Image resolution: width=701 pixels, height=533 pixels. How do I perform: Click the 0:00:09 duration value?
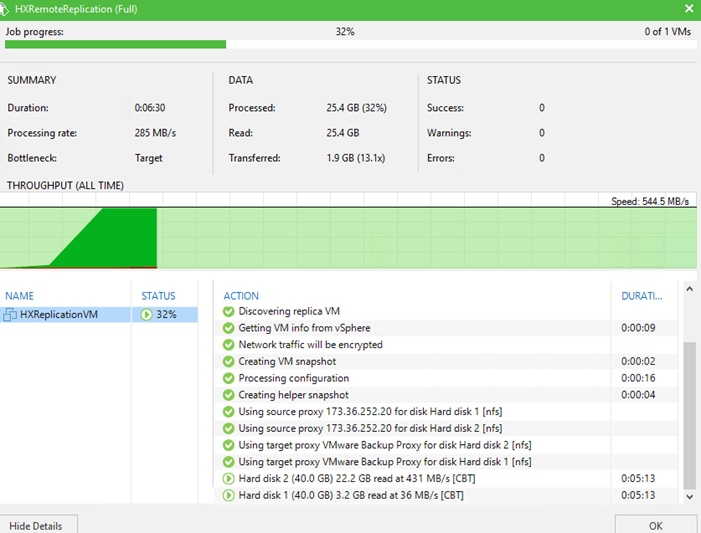point(638,328)
